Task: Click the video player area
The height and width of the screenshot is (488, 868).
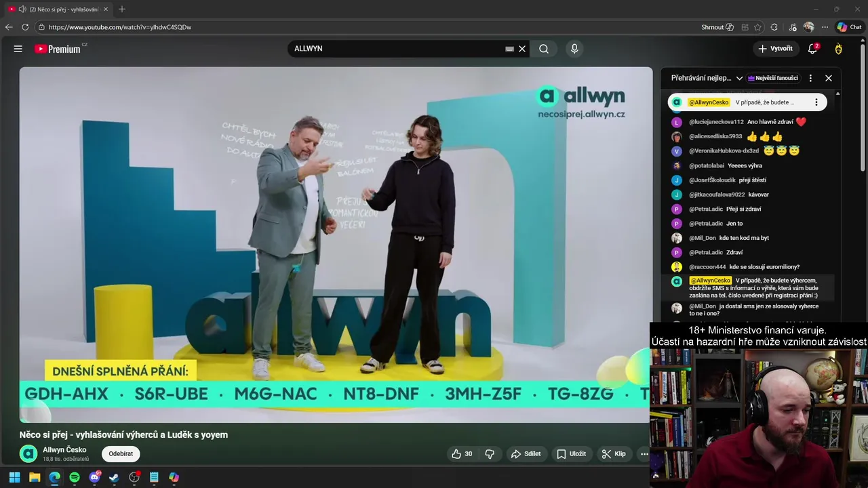Action: pos(336,244)
